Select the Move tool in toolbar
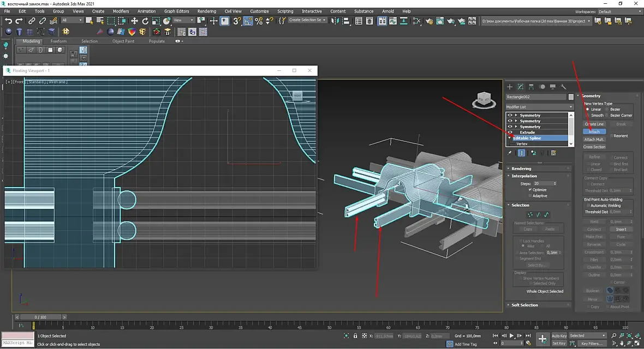This screenshot has height=349, width=644. [134, 21]
